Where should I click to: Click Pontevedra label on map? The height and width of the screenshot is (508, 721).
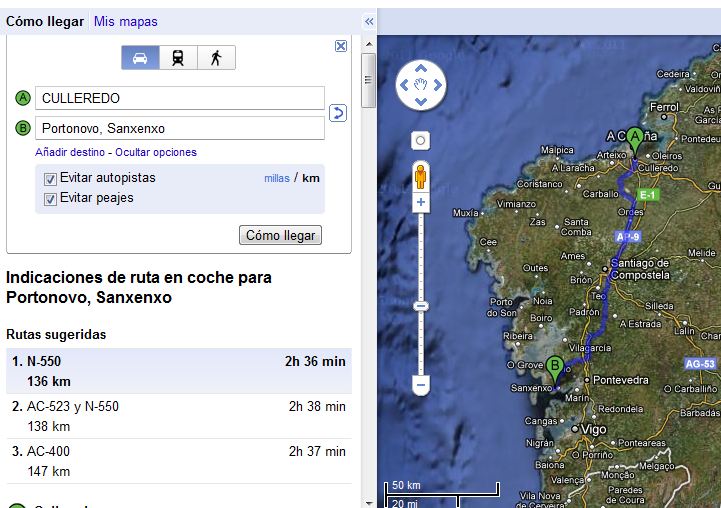tap(621, 380)
